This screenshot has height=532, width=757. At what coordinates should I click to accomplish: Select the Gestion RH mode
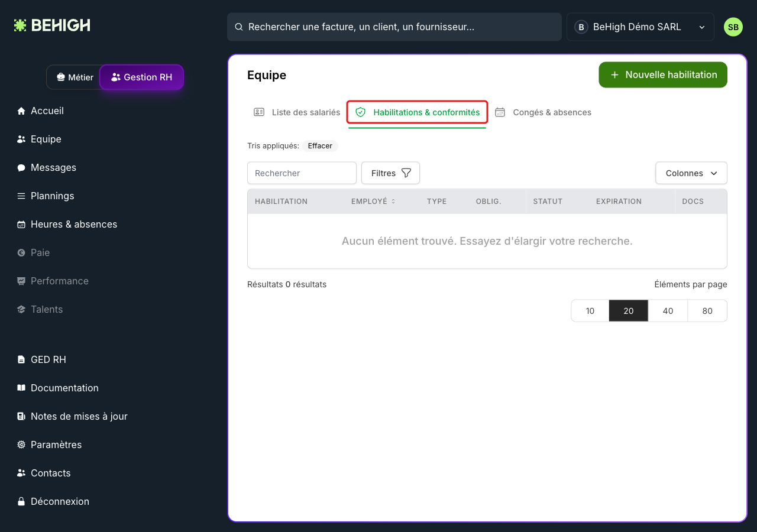142,77
